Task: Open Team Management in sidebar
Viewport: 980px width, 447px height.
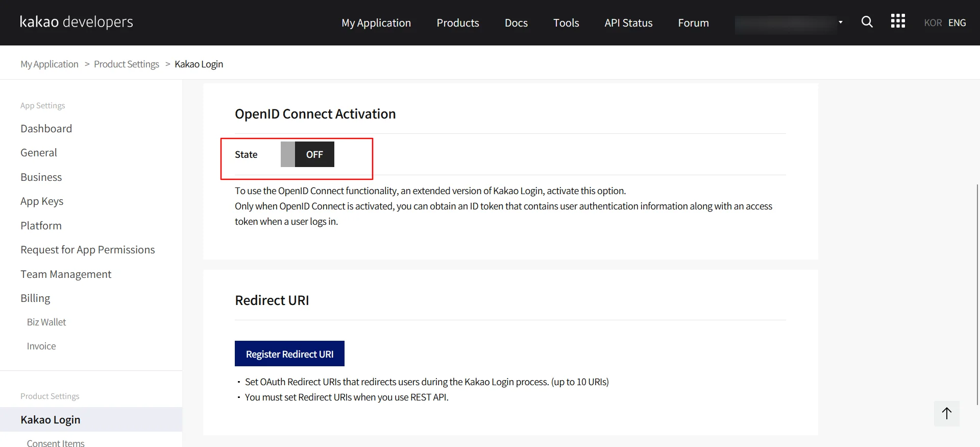Action: (66, 274)
